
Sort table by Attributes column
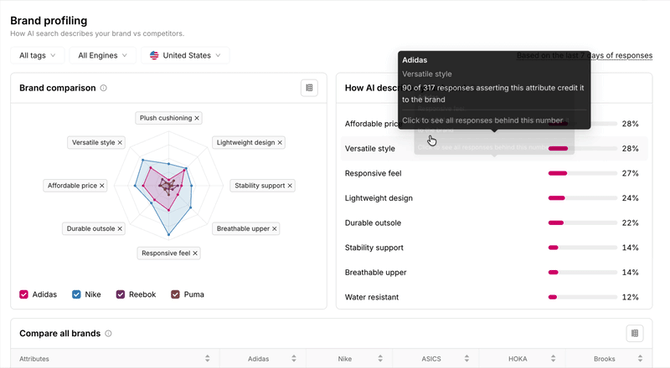207,359
